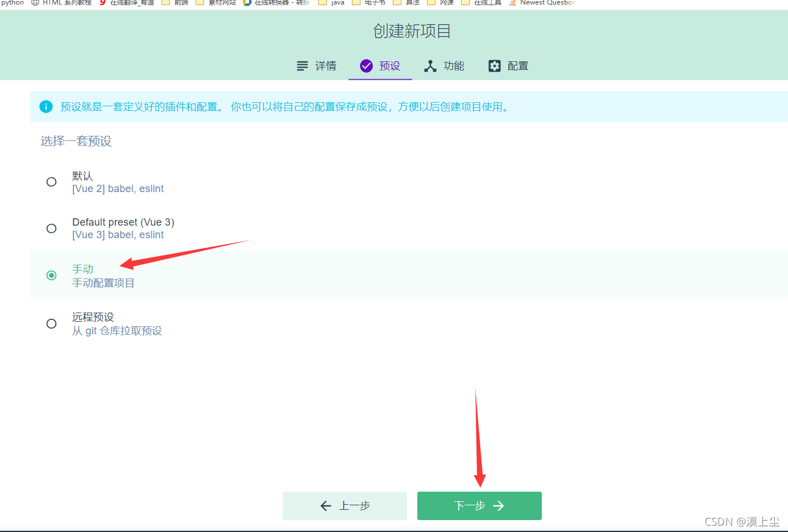
Task: Click the lines icon beside 详情
Action: point(302,66)
